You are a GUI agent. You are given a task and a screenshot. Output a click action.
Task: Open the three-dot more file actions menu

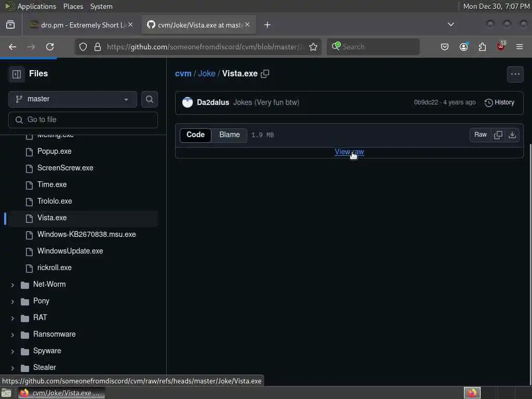pyautogui.click(x=515, y=74)
